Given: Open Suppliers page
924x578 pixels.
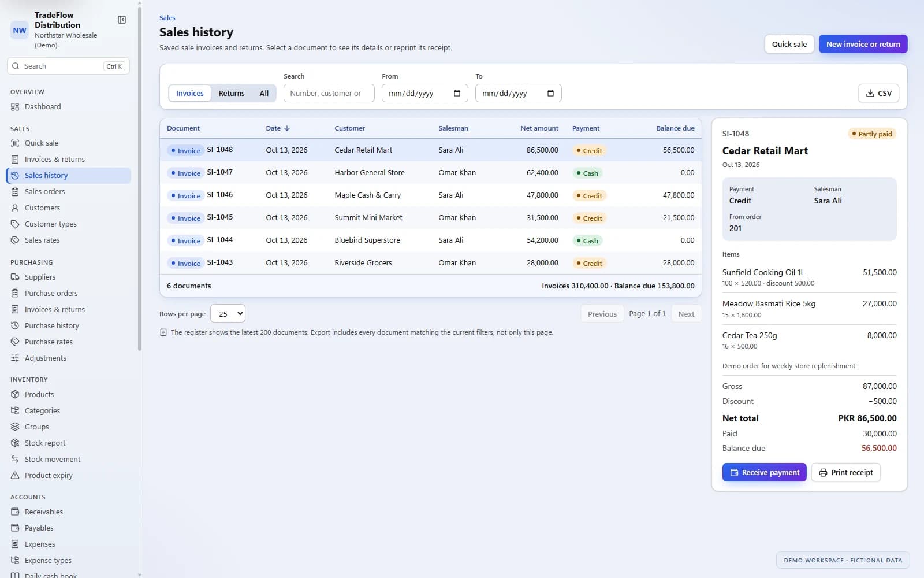Looking at the screenshot, I should [x=69, y=277].
